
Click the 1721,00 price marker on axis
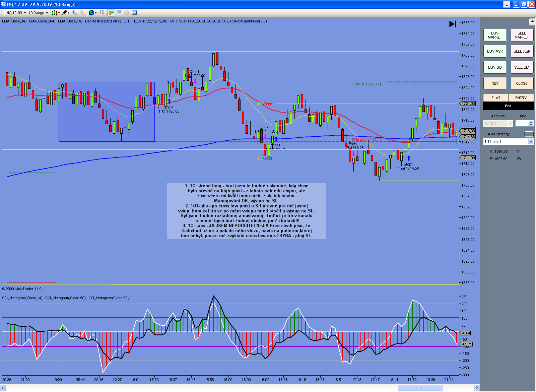click(x=468, y=104)
